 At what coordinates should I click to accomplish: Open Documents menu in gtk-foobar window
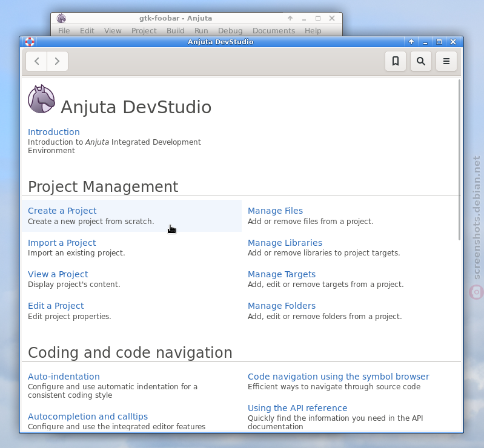pos(274,31)
